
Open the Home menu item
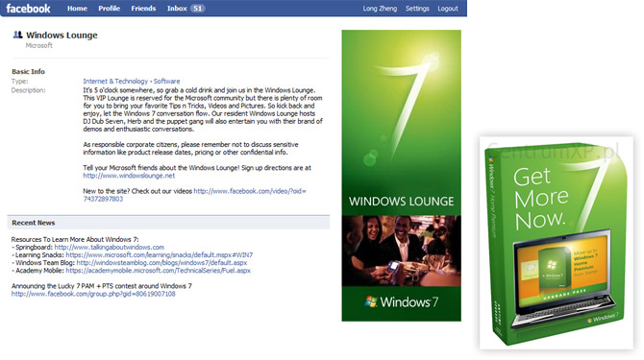[77, 9]
